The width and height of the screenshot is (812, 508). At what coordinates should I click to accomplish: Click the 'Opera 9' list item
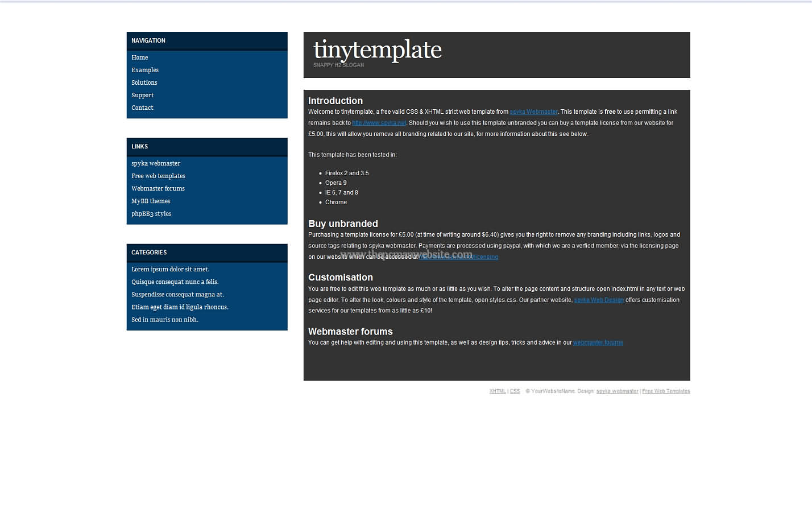point(335,183)
